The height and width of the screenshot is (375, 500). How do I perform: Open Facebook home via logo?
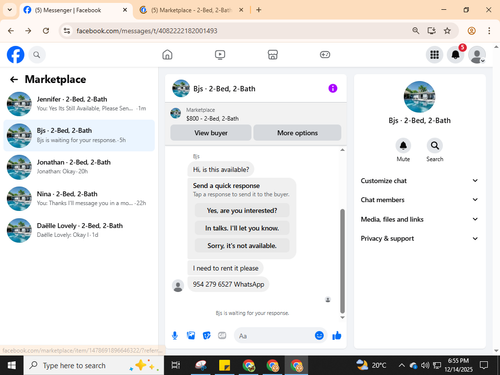(16, 55)
